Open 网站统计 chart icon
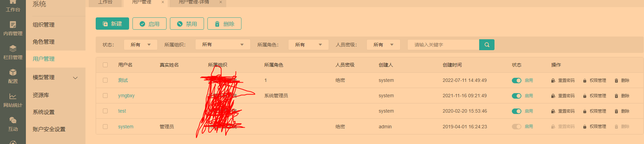The height and width of the screenshot is (144, 644). click(x=13, y=100)
